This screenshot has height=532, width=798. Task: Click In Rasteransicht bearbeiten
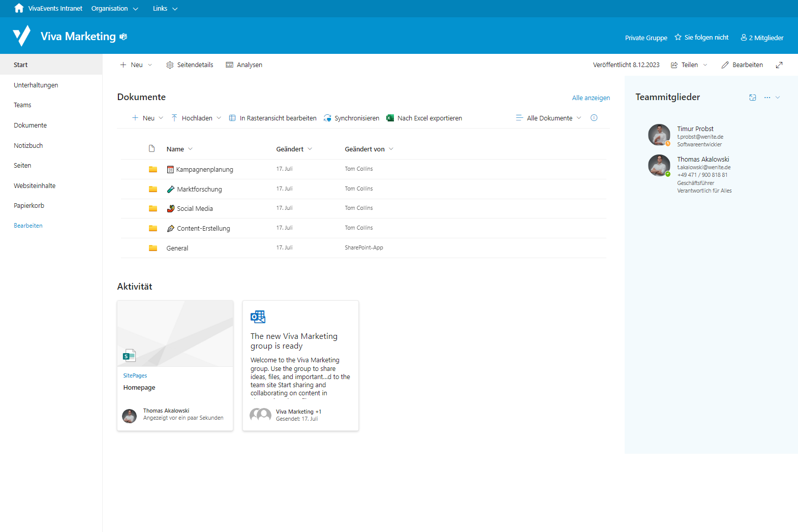[x=272, y=118]
